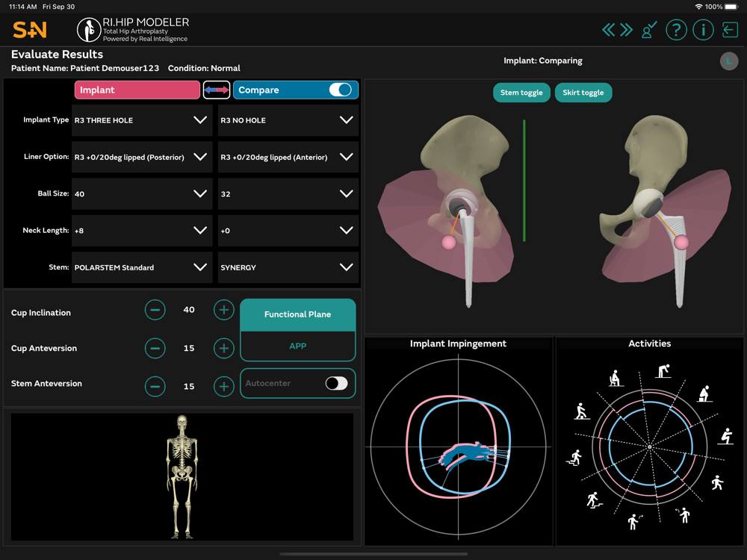Click the exit logout icon
This screenshot has width=747, height=560.
pyautogui.click(x=730, y=30)
